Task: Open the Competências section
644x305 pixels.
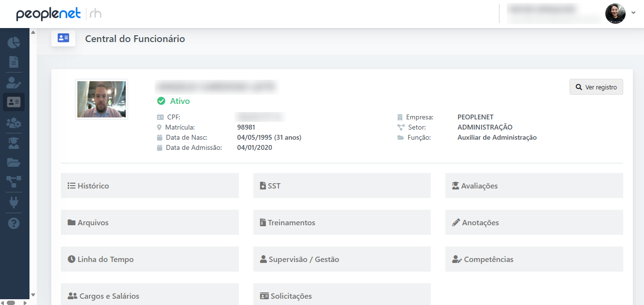Action: (534, 259)
